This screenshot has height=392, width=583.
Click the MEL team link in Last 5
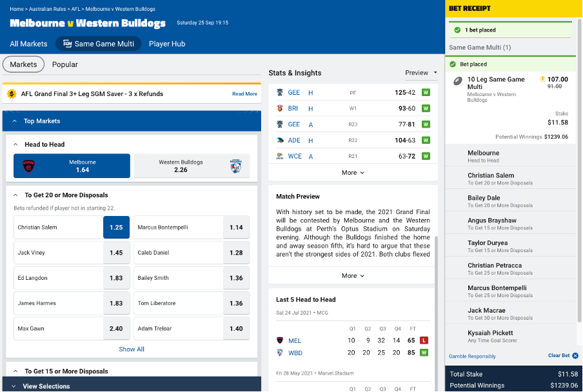pos(295,340)
